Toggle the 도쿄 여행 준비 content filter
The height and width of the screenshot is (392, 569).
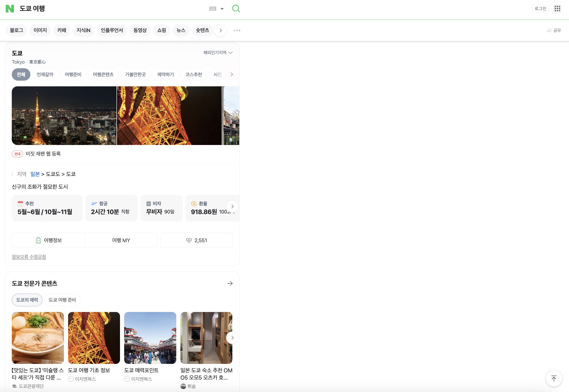[x=62, y=300]
